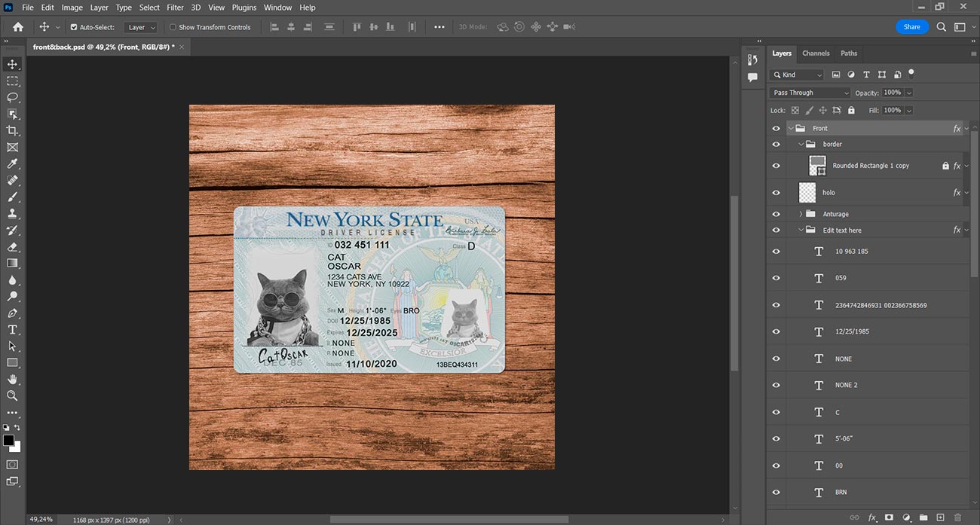Click the Delete layer trash icon
Viewport: 980px width, 525px height.
click(957, 517)
